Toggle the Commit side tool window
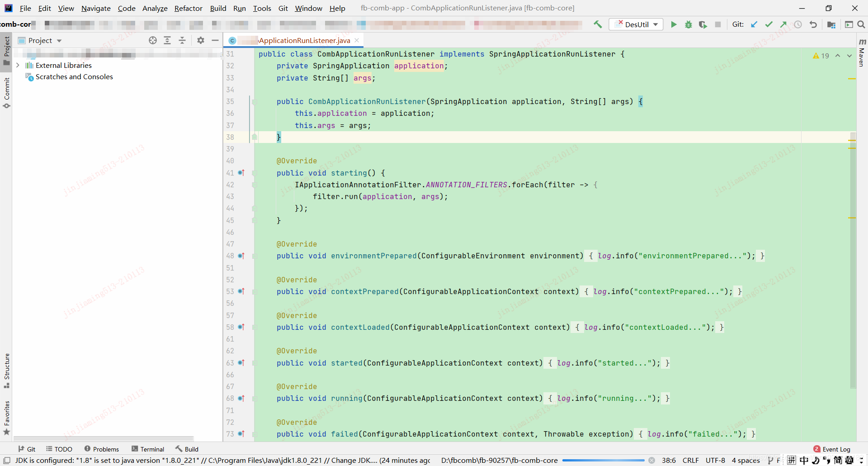Viewport: 868px width, 466px height. coord(6,93)
